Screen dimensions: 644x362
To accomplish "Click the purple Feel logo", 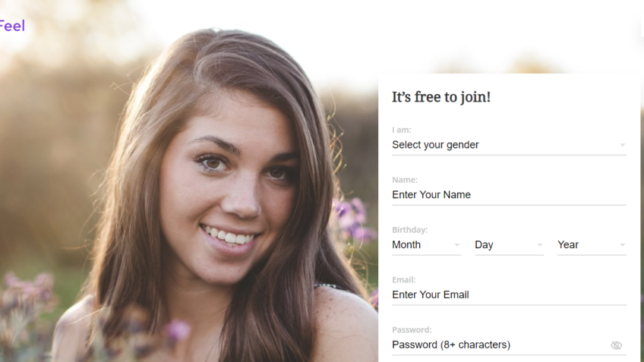I will coord(12,26).
